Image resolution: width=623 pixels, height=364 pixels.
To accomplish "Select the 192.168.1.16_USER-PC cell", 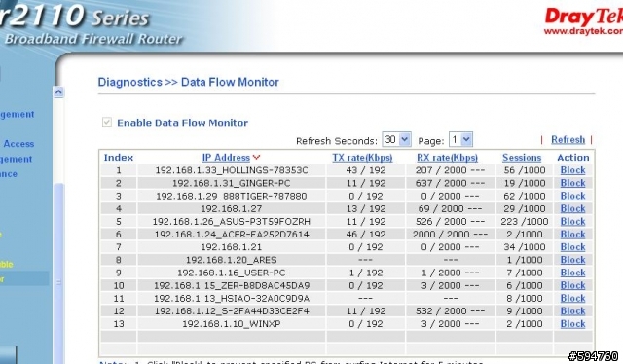I will (232, 273).
